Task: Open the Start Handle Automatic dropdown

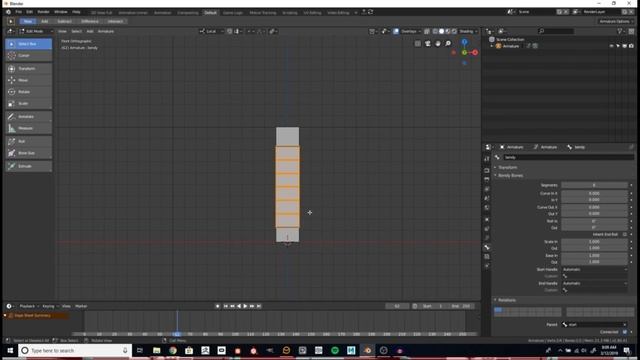Action: tap(594, 269)
